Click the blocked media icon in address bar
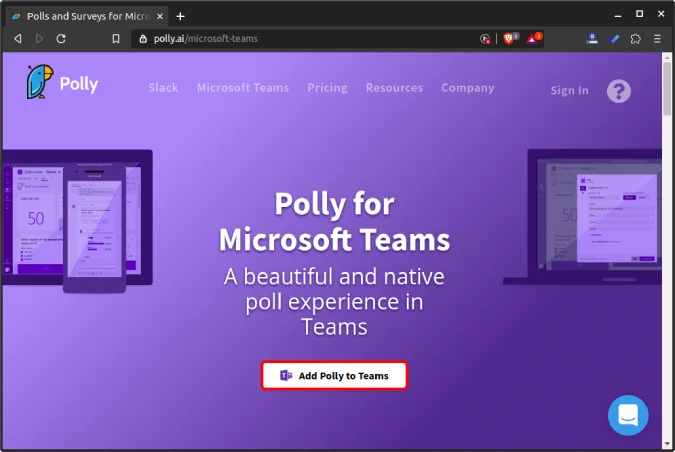Screen dimensions: 675x452 click(x=485, y=39)
